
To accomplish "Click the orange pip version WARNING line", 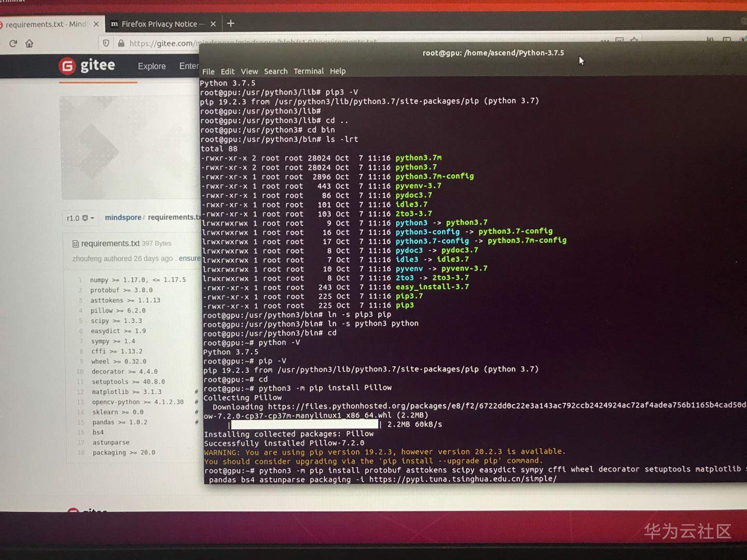I will pos(385,452).
